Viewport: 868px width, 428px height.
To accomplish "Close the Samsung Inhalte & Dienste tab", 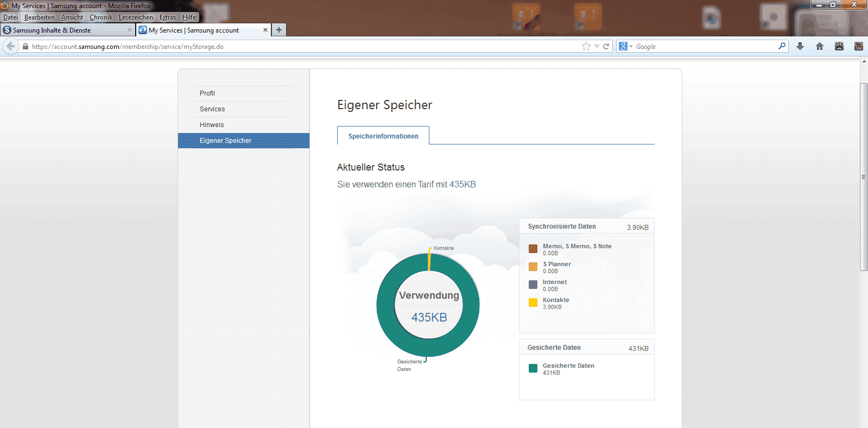I will (x=129, y=30).
